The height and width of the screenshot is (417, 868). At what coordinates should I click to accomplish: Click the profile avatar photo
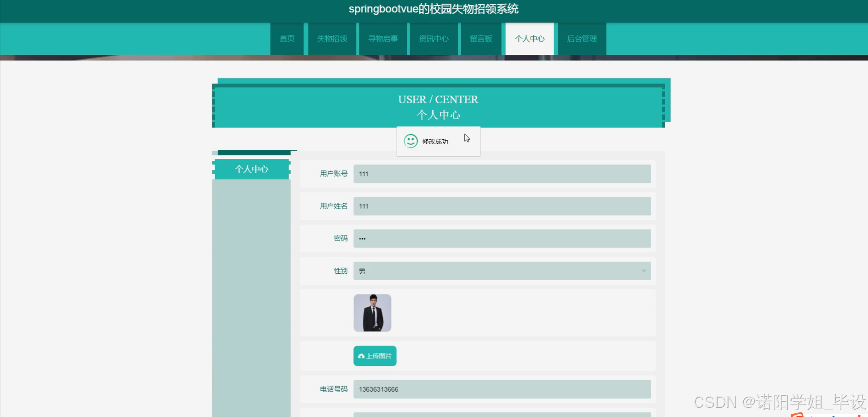[x=372, y=312]
